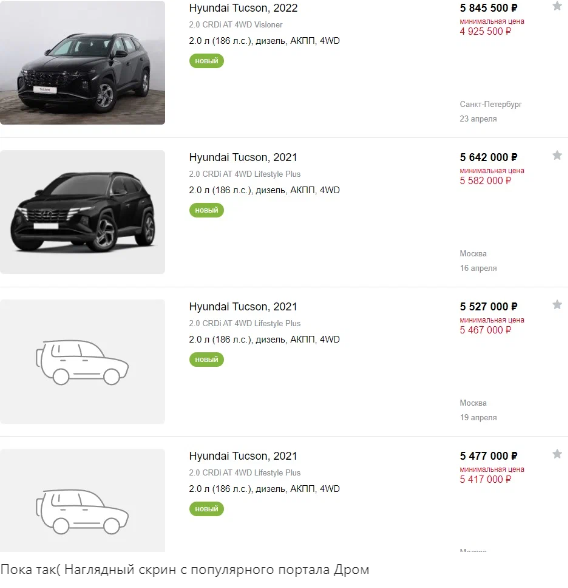Bookmark the 5 477 000 ₽ Tucson with star
Screen dimensions: 568x588
pyautogui.click(x=557, y=454)
